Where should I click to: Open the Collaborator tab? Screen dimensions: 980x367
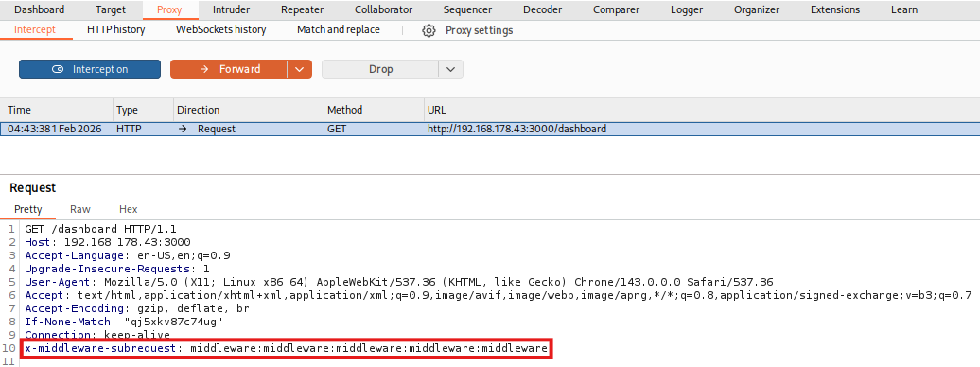pos(383,9)
